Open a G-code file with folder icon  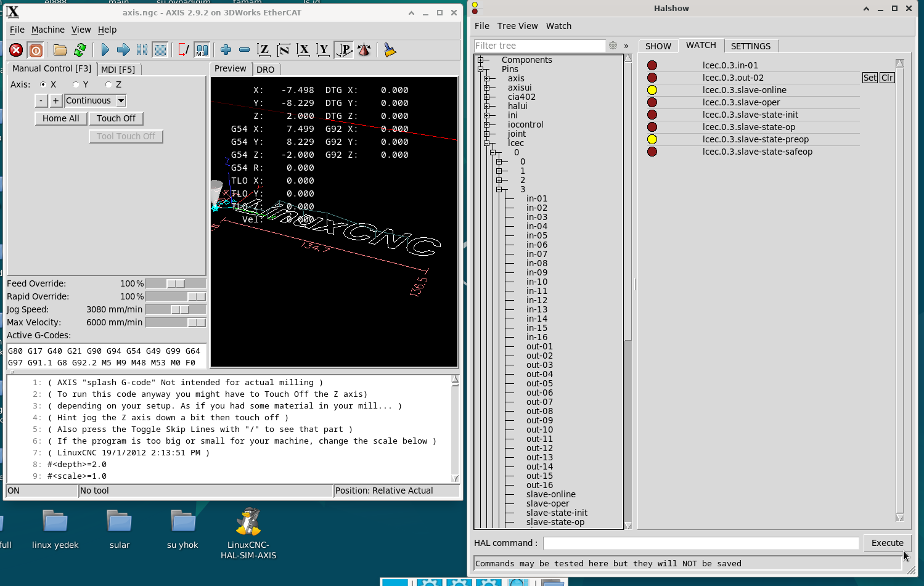60,51
